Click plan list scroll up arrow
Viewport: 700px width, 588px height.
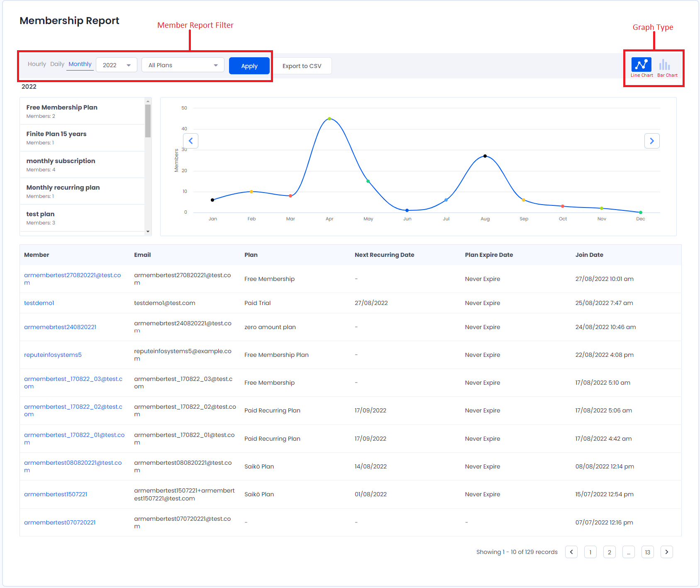pos(148,101)
